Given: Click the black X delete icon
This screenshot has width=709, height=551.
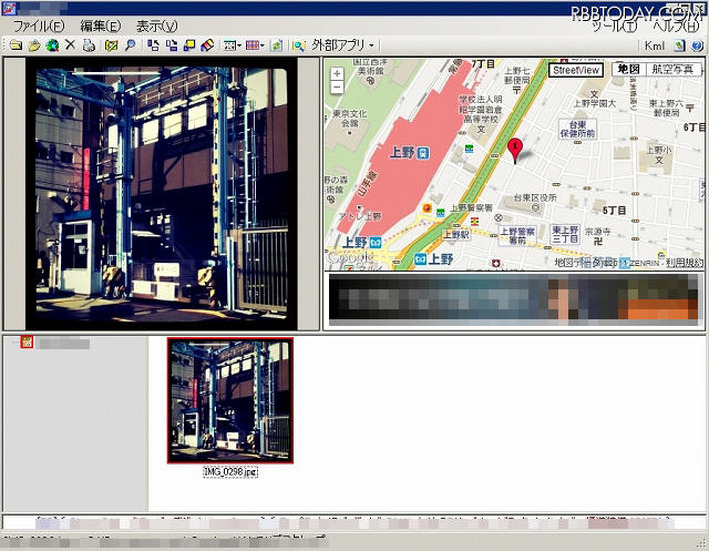Looking at the screenshot, I should click(70, 45).
